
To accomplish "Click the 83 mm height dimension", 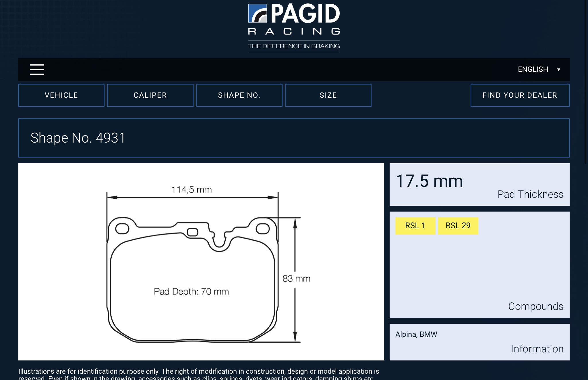I will click(297, 279).
